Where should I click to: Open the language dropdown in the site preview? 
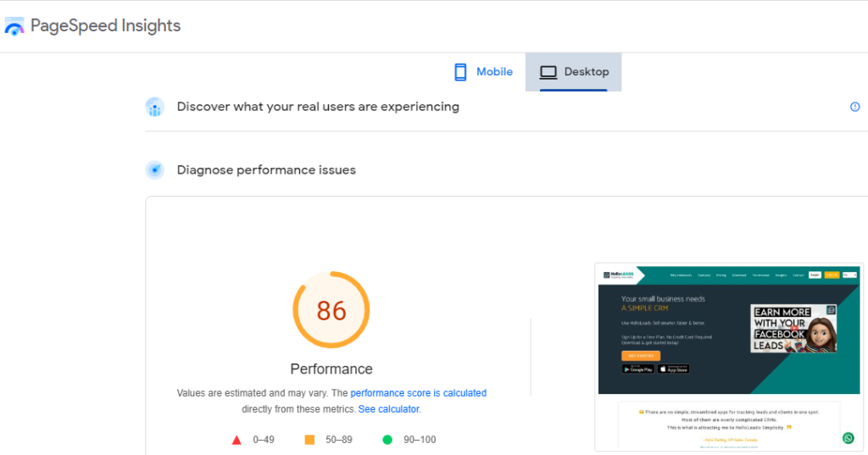850,275
